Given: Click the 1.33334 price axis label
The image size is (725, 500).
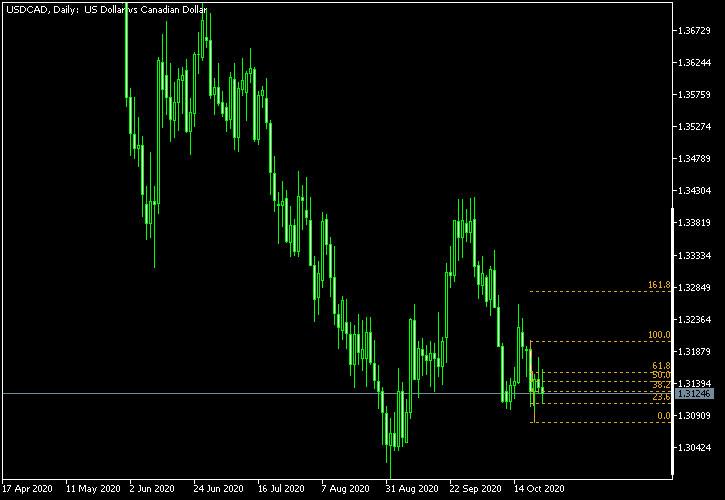Looking at the screenshot, I should coord(694,256).
